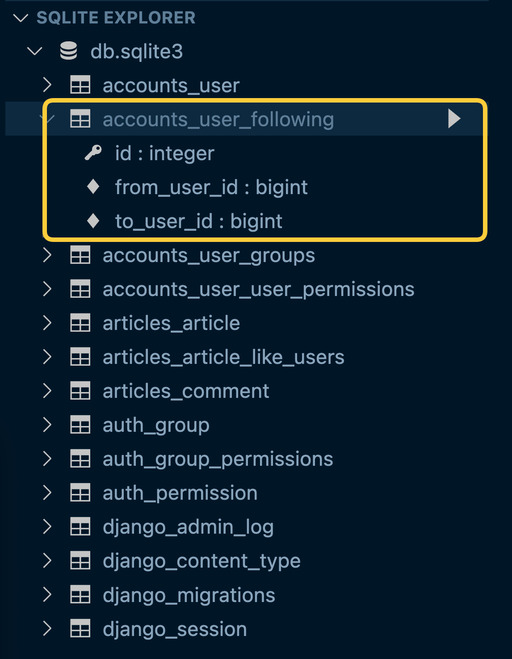Select the django_admin_log table name
The image size is (512, 659).
coord(188,527)
